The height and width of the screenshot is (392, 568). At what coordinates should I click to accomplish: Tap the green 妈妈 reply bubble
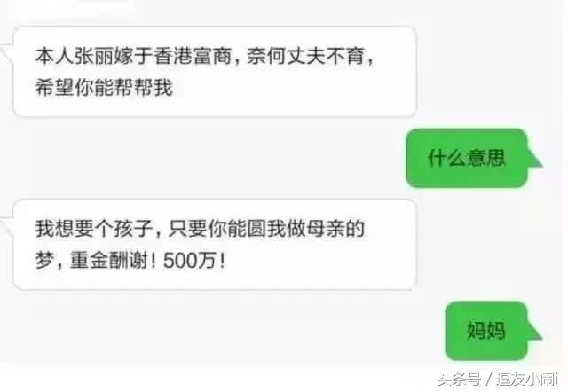(x=486, y=331)
